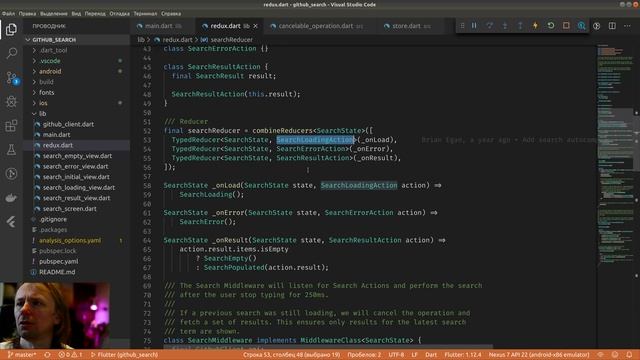The image size is (640, 360).
Task: Open pubspec.yaml file
Action: [58, 262]
